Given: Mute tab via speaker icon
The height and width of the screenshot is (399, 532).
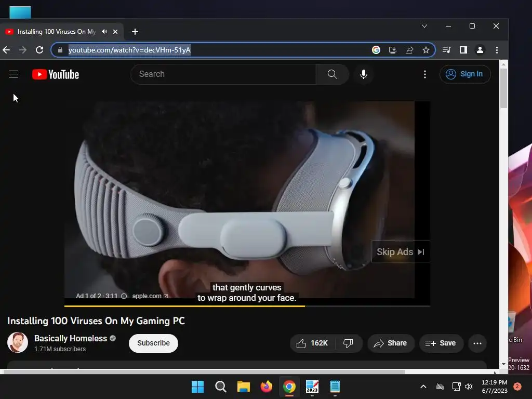Looking at the screenshot, I should pos(104,32).
